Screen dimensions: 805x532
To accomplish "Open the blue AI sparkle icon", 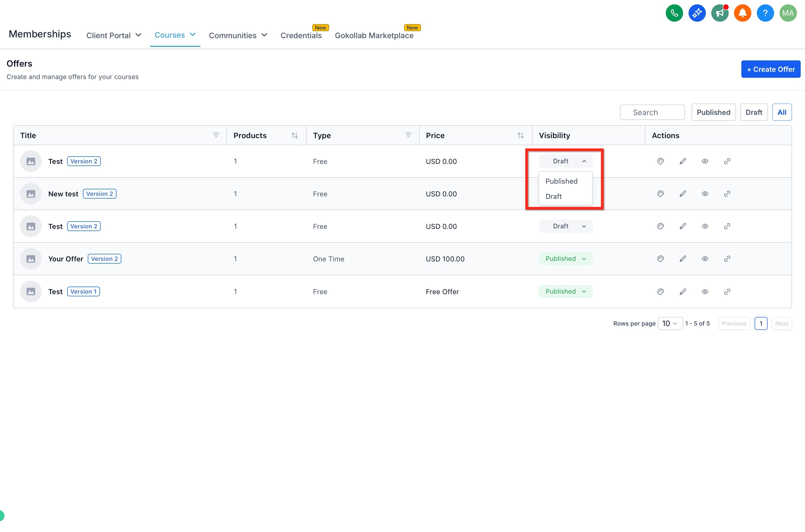I will (697, 13).
